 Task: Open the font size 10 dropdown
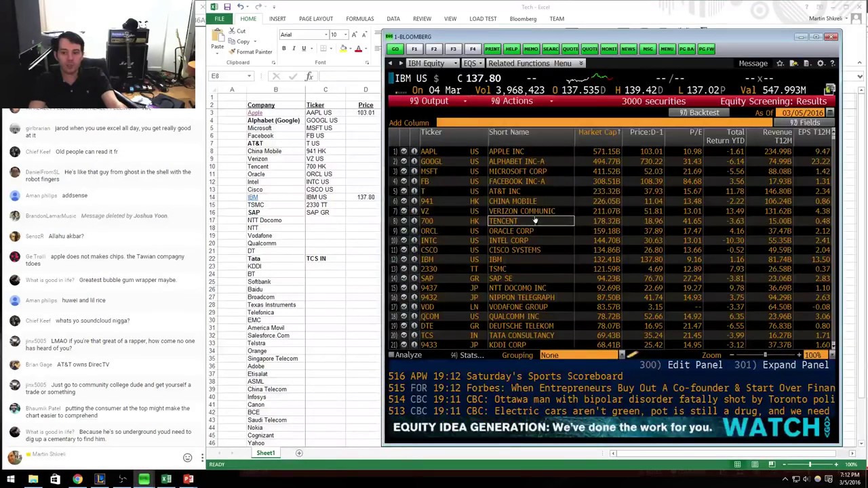point(345,35)
